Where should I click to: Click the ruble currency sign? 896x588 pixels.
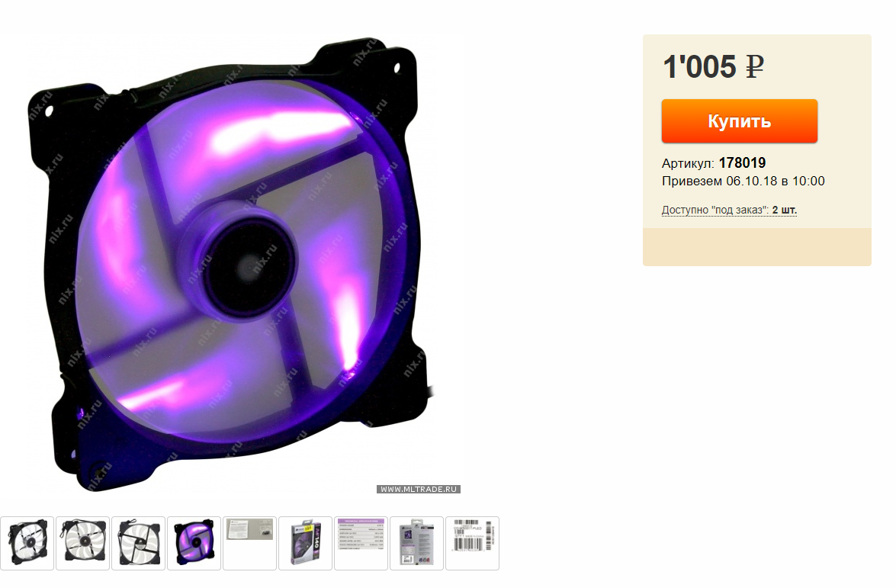click(x=754, y=67)
